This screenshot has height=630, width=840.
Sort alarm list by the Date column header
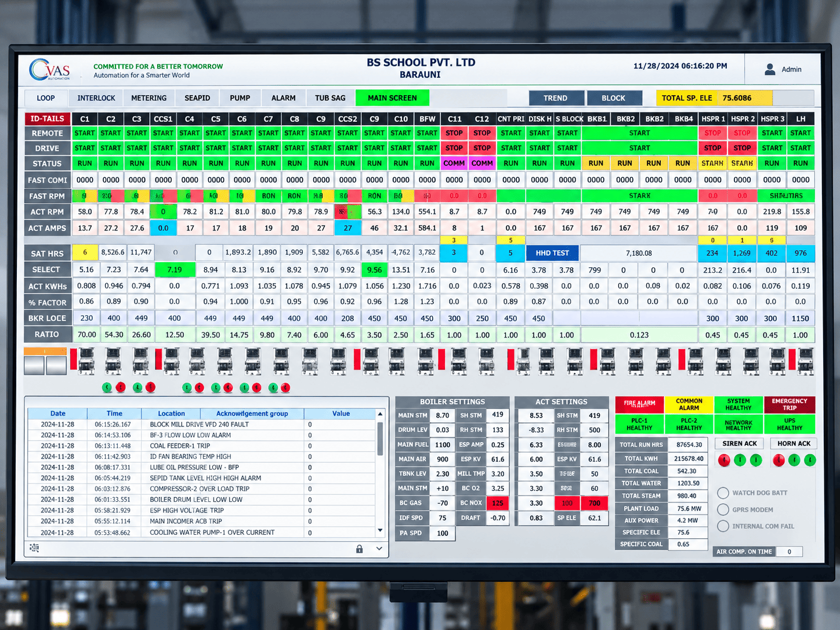[58, 414]
